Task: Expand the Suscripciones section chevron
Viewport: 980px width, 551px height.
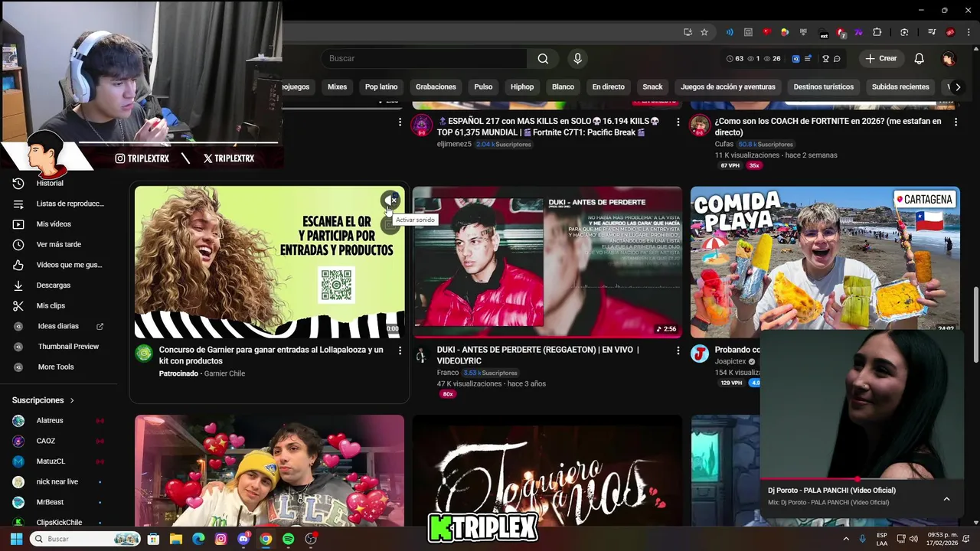Action: 72,400
